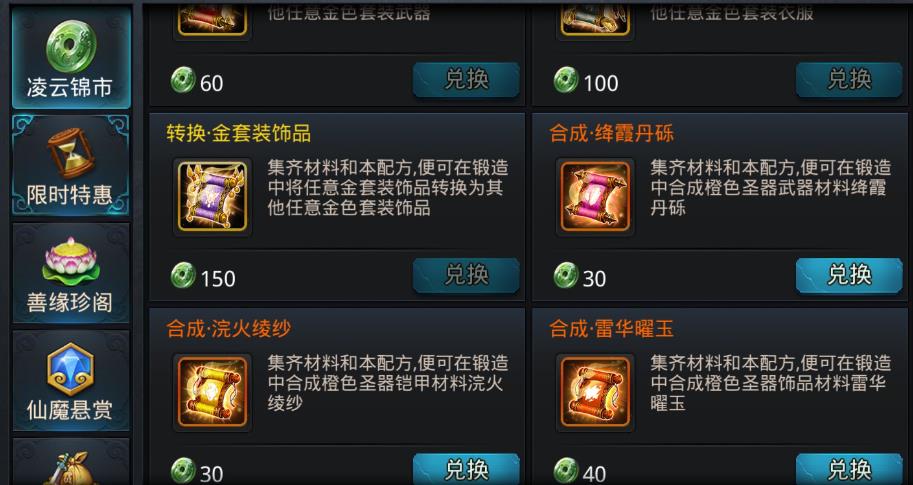This screenshot has width=913, height=485.
Task: Click the partially visible clothing scroll icon at top right
Action: click(x=596, y=18)
